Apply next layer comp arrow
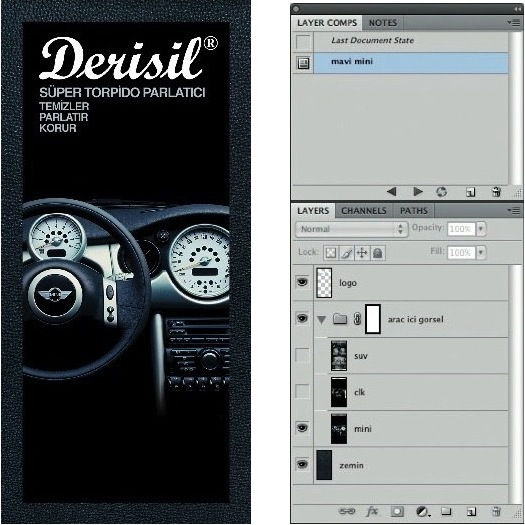This screenshot has height=525, width=525. [418, 192]
